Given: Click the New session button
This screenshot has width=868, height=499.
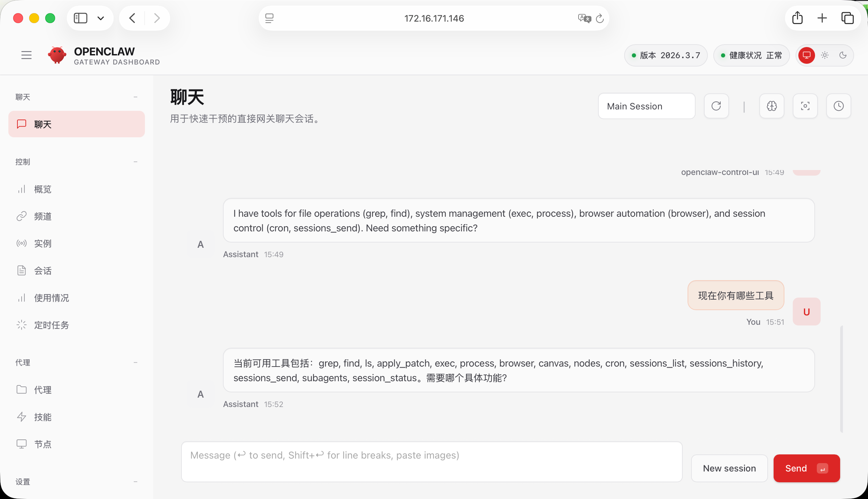Looking at the screenshot, I should (x=729, y=468).
